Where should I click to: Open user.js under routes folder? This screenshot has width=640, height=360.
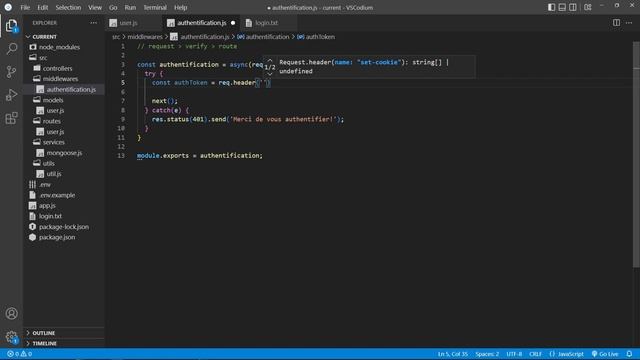pos(55,132)
